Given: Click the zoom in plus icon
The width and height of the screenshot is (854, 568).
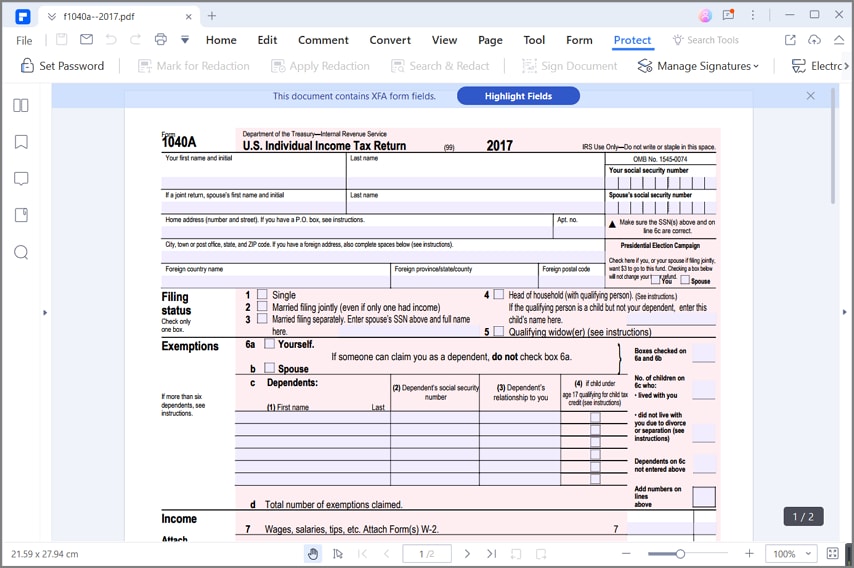Looking at the screenshot, I should pyautogui.click(x=749, y=554).
